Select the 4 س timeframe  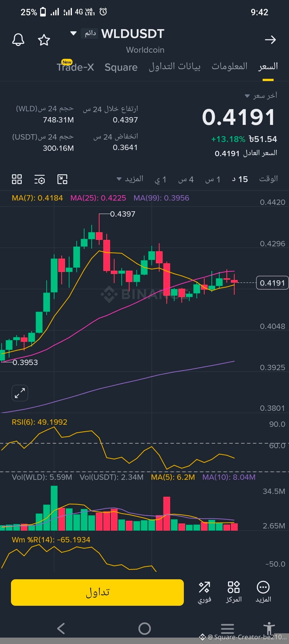(x=186, y=179)
